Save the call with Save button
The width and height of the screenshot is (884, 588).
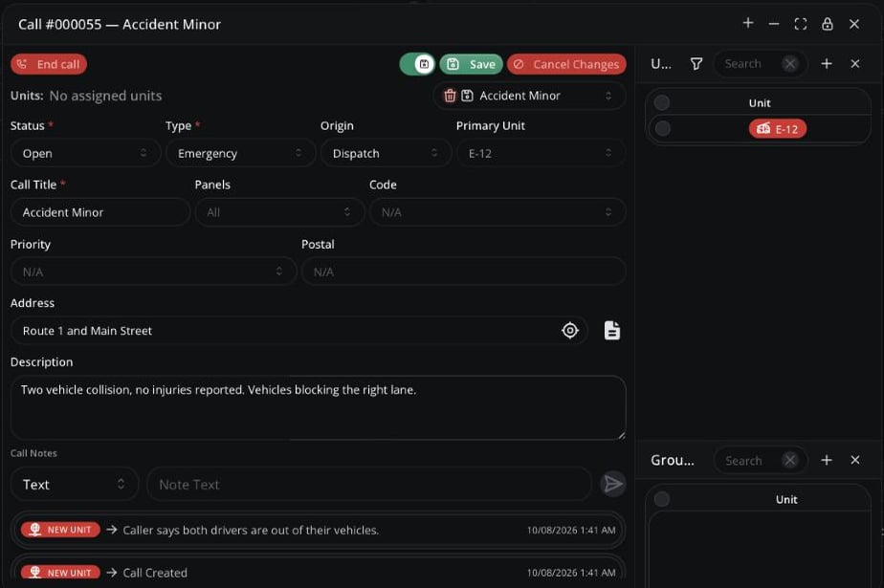pos(471,64)
